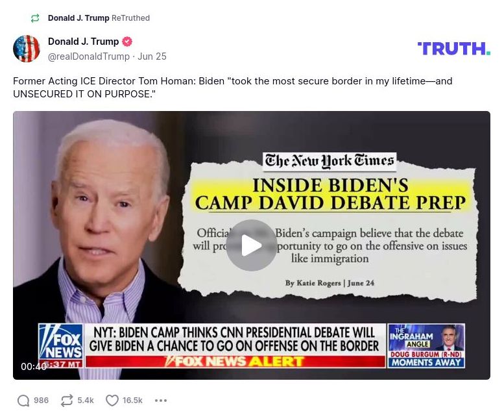
Task: Open Donald J. Trump profile avatar
Action: [27, 49]
